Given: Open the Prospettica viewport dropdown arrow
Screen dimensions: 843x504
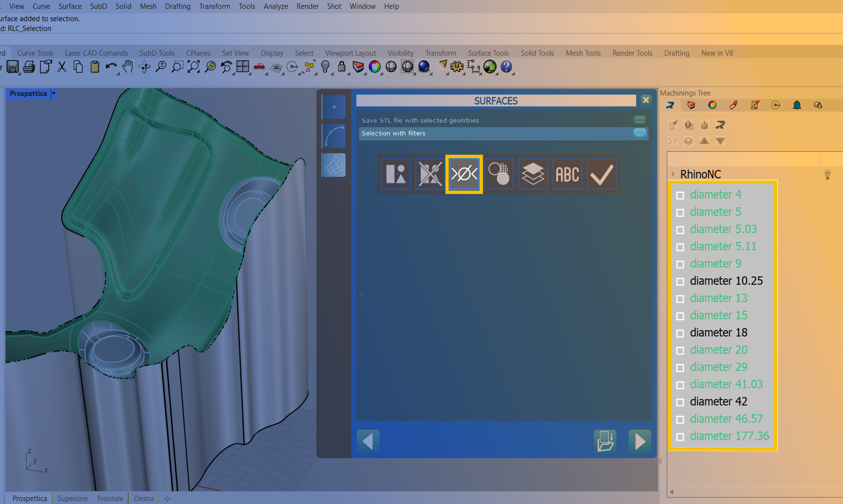Looking at the screenshot, I should (x=54, y=93).
